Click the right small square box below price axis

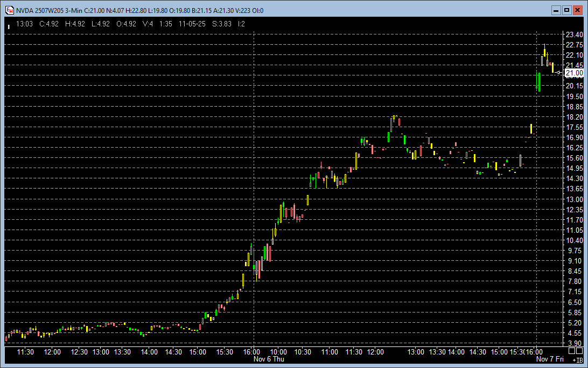point(578,351)
